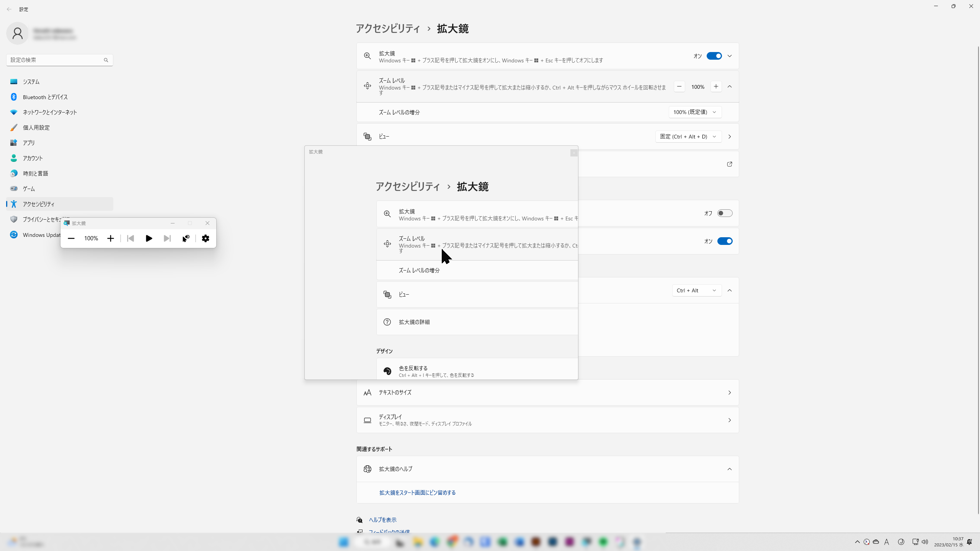
Task: Disable the lower toggle switch labeled オン
Action: pos(724,241)
